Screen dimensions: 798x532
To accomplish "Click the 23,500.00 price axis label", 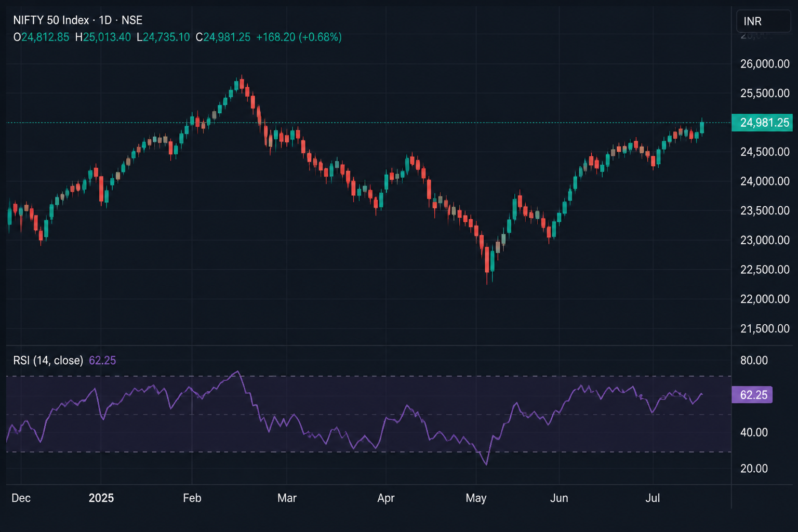I will (x=765, y=211).
